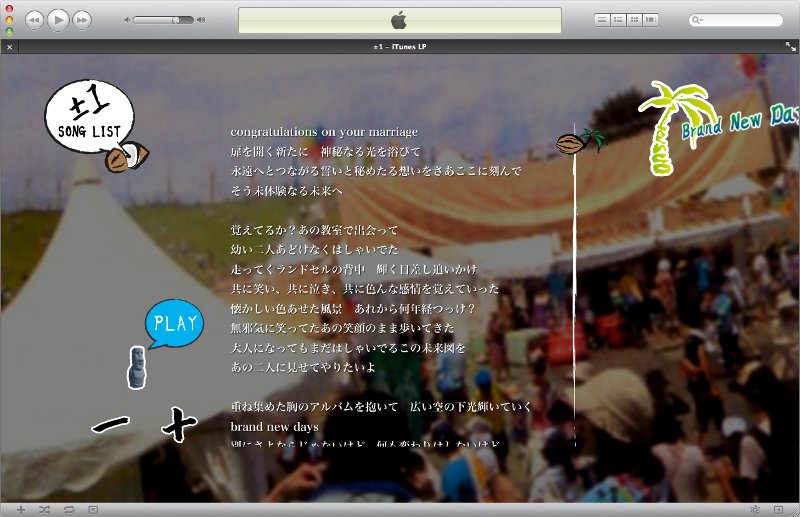Click the Play button in the toolbar
The image size is (800, 517).
coord(58,19)
